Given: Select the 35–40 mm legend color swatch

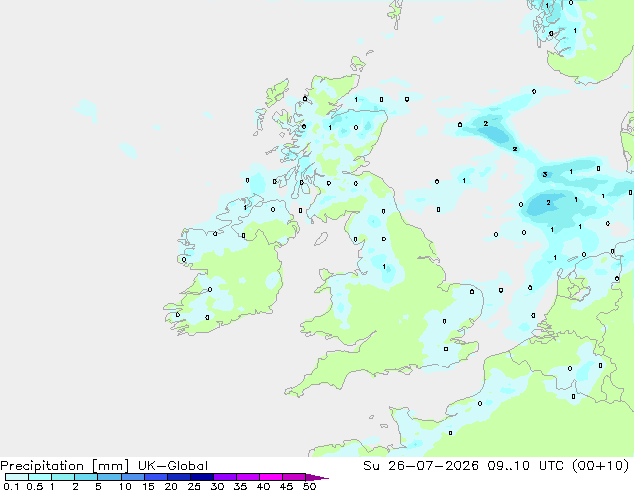Looking at the screenshot, I should coord(248,477).
